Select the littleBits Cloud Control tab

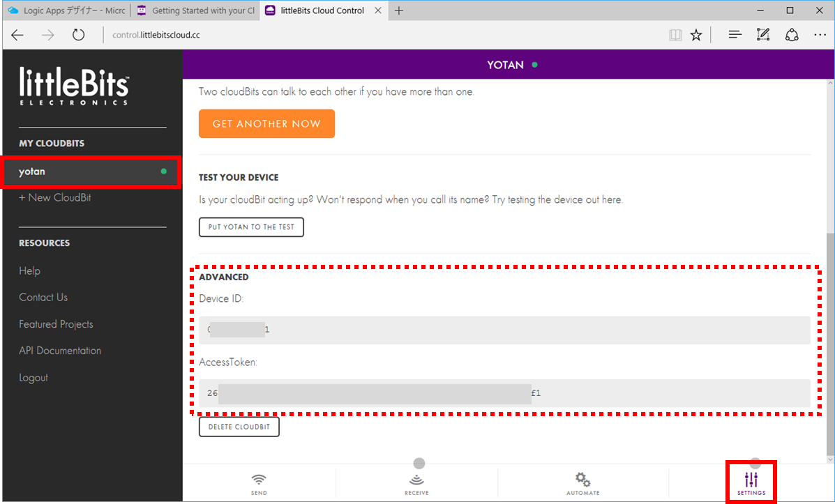(323, 10)
